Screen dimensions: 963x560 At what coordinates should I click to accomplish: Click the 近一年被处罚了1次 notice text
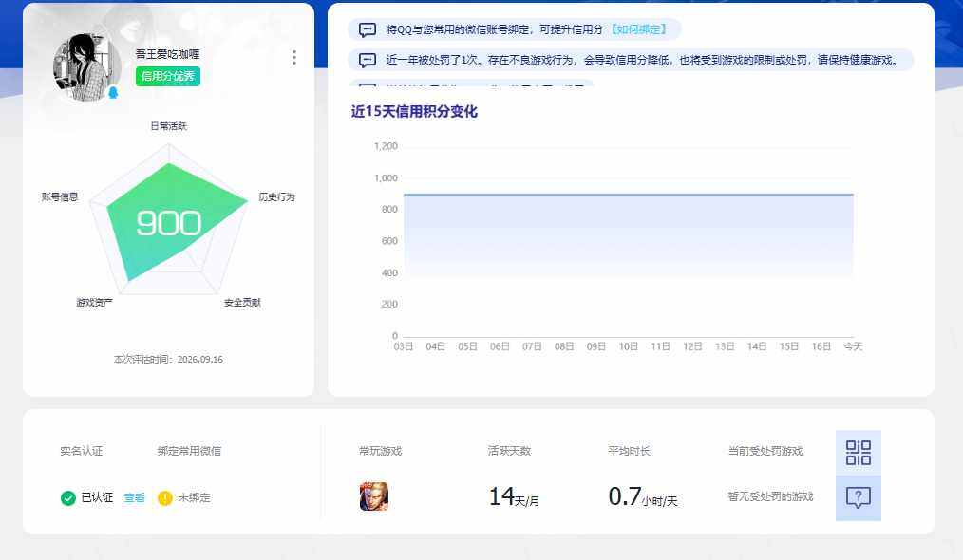coord(644,60)
